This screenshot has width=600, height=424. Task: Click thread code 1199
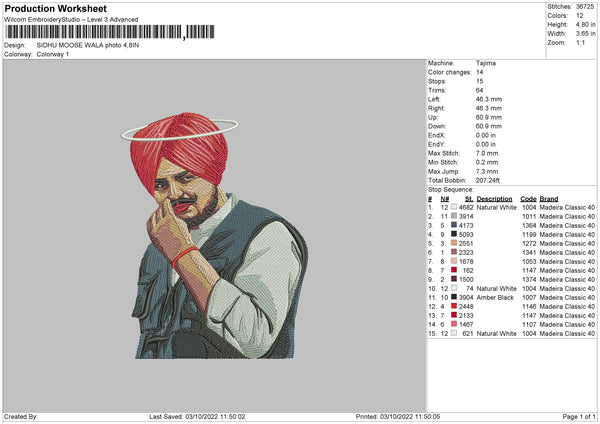tap(529, 235)
